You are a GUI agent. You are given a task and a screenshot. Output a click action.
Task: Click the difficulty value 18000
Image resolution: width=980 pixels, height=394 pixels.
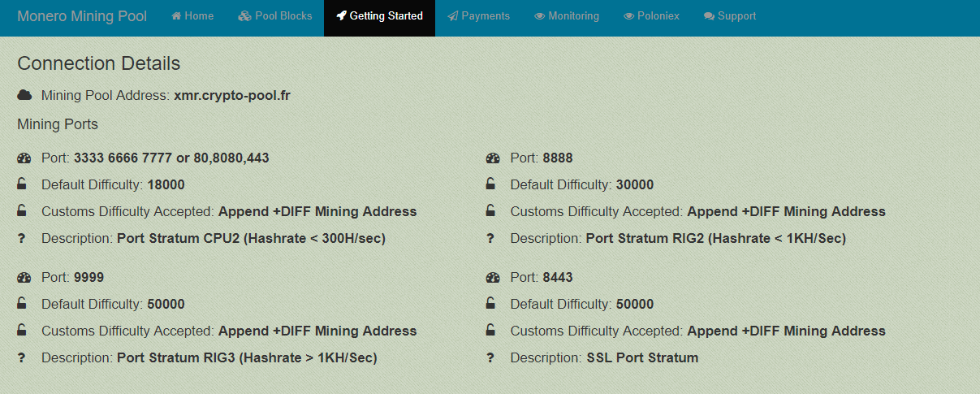point(166,184)
